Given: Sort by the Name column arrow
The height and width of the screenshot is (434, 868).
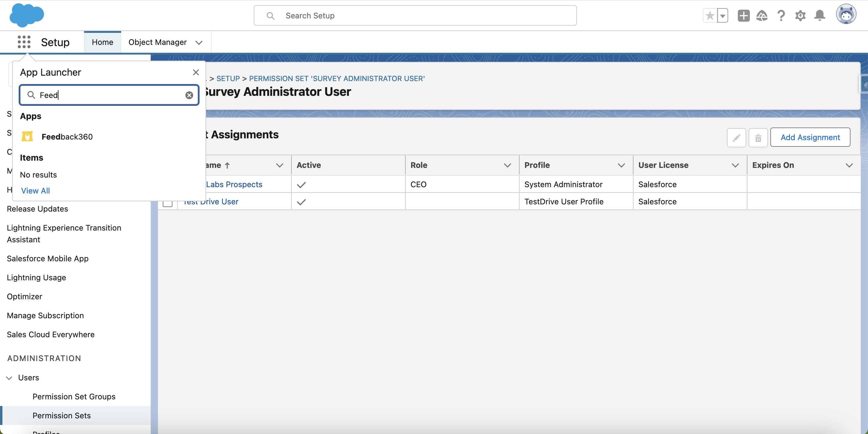Looking at the screenshot, I should click(228, 165).
